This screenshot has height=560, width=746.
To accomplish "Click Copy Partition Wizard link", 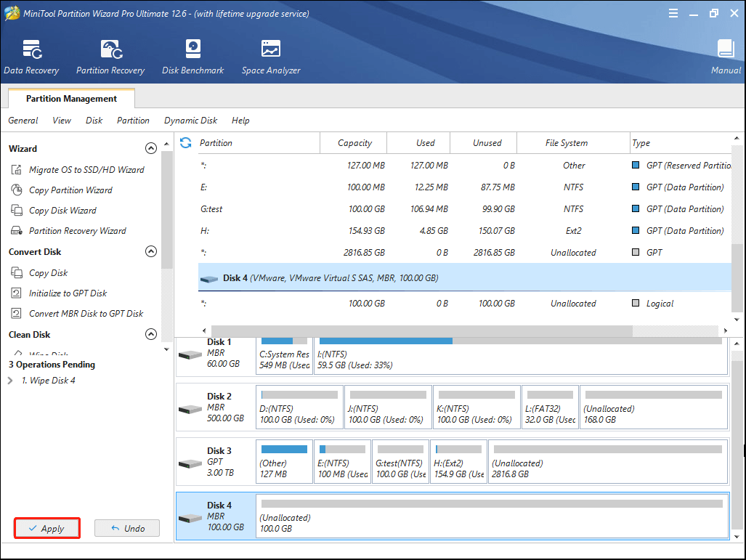I will coord(70,190).
